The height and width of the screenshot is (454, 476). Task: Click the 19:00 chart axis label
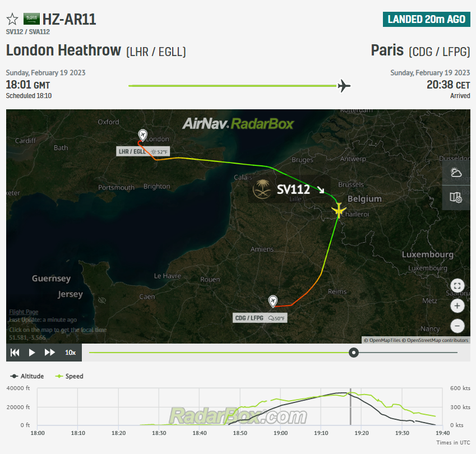pyautogui.click(x=280, y=433)
